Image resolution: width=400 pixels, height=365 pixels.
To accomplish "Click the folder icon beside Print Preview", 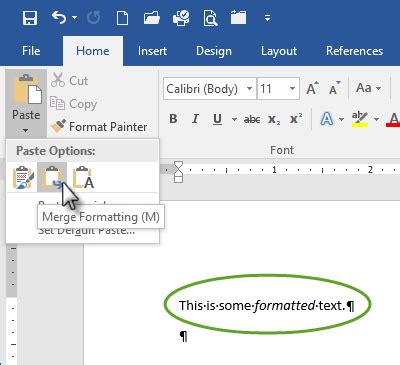I will pos(238,18).
